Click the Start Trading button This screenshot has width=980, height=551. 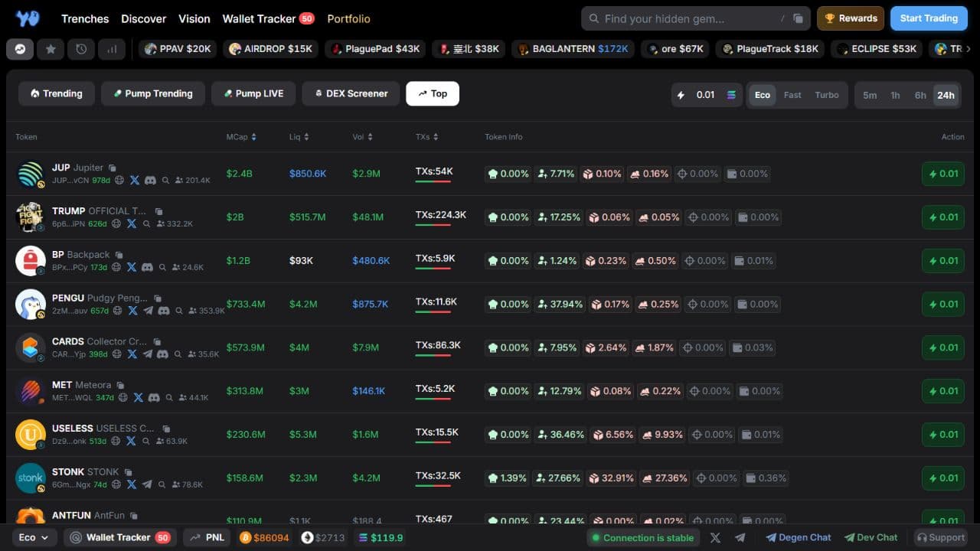(929, 18)
